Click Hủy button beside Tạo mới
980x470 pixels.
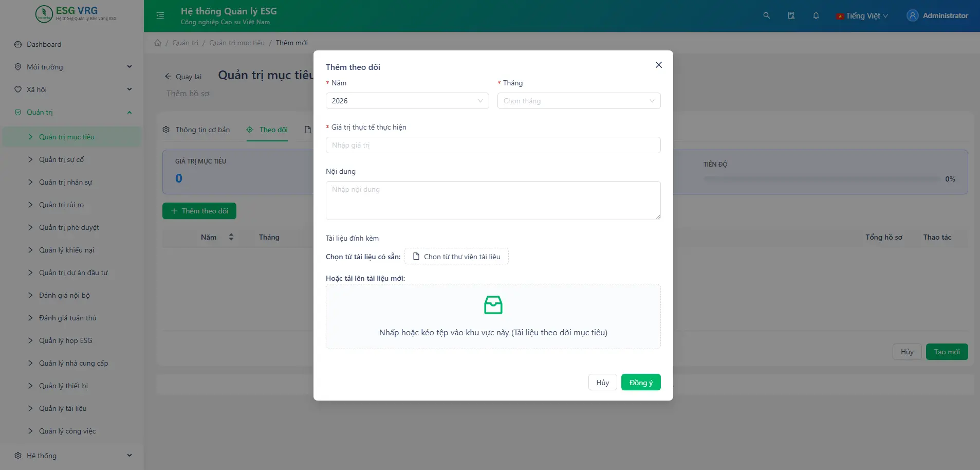click(907, 352)
